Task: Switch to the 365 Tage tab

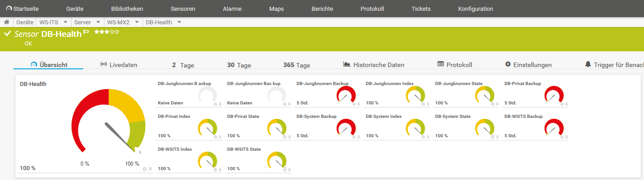Action: point(297,65)
